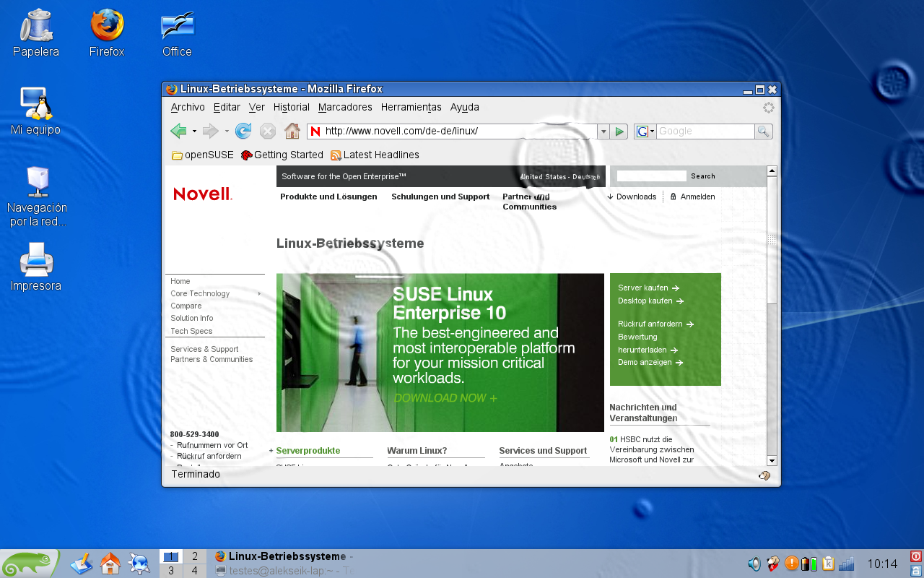Image resolution: width=924 pixels, height=578 pixels.
Task: Open the network signal strength tray icon
Action: pos(847,564)
